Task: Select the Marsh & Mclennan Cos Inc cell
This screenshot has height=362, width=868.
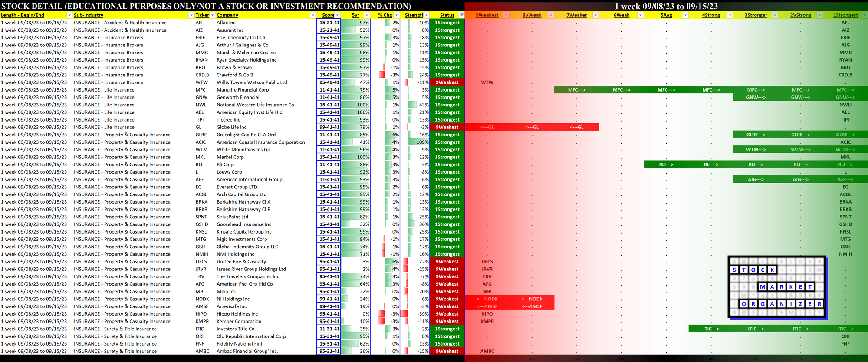Action: point(266,53)
